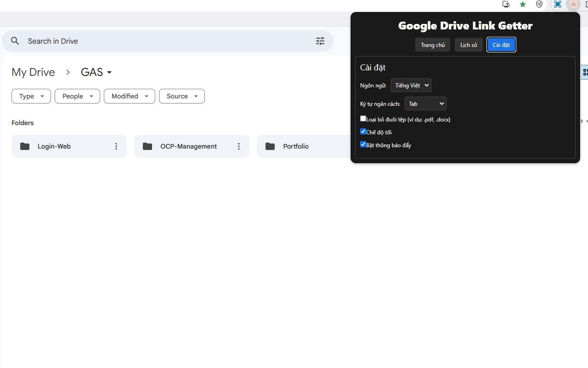Click the 'Google Drive Link Getter' title
588x368 pixels.
pyautogui.click(x=465, y=25)
